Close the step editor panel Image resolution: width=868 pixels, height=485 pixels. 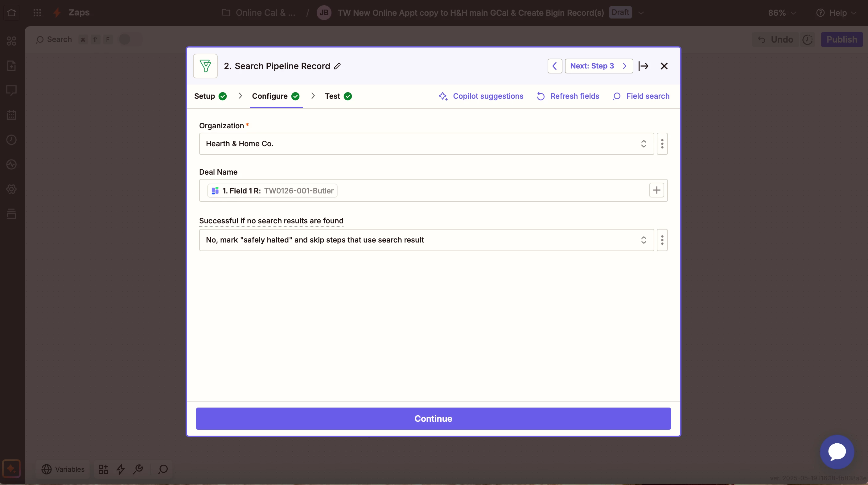click(664, 66)
